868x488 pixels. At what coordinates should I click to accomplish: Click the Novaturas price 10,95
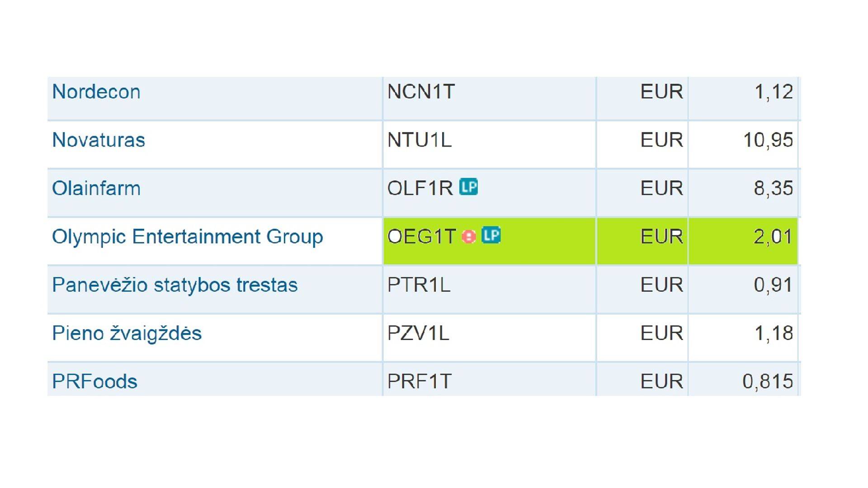(x=768, y=140)
